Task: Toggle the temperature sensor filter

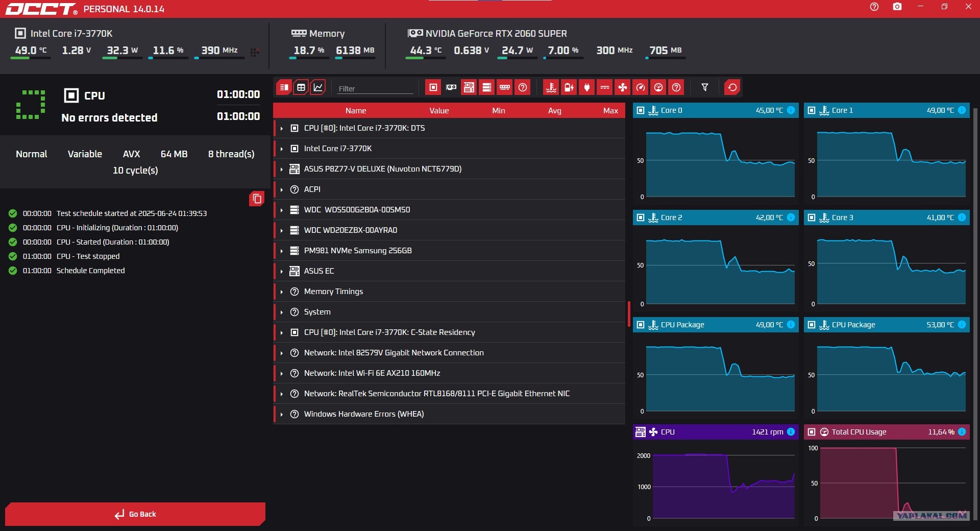Action: pos(551,87)
